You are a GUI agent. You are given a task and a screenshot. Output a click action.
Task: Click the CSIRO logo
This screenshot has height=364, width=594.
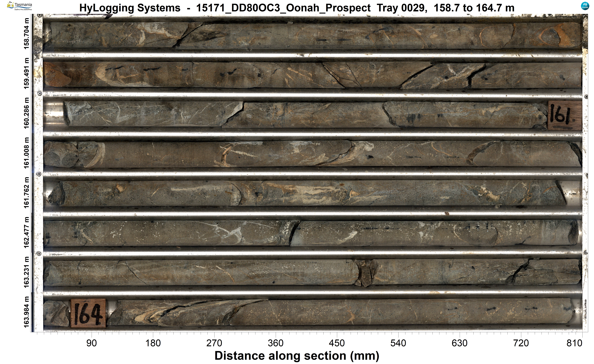pos(585,6)
